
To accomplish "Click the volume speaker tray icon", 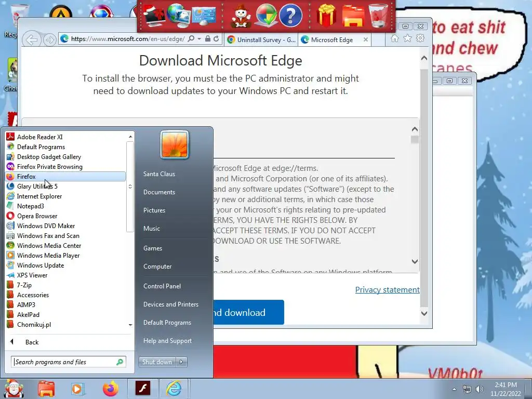I will click(480, 390).
